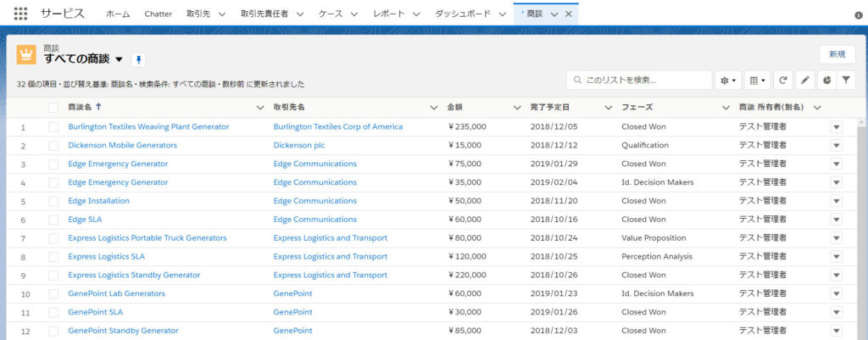Switch to the Chatter tab
This screenshot has height=340, width=868.
(x=159, y=14)
